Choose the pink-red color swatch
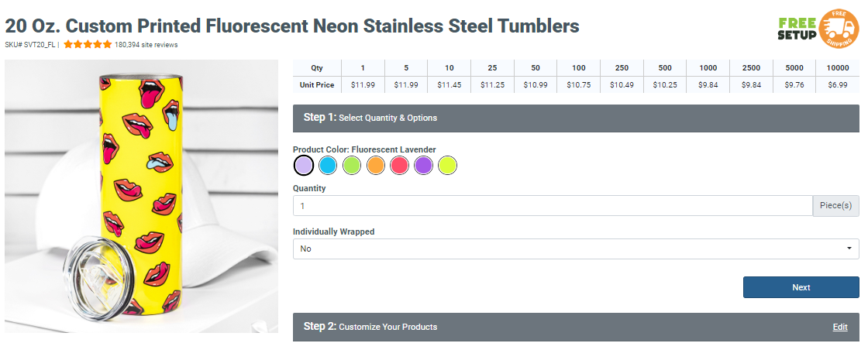 [399, 165]
